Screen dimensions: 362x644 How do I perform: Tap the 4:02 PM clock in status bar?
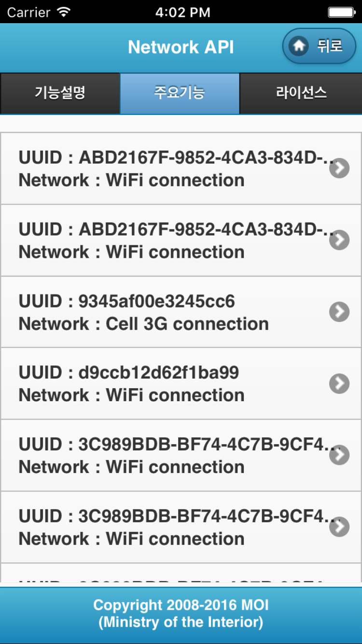(182, 12)
